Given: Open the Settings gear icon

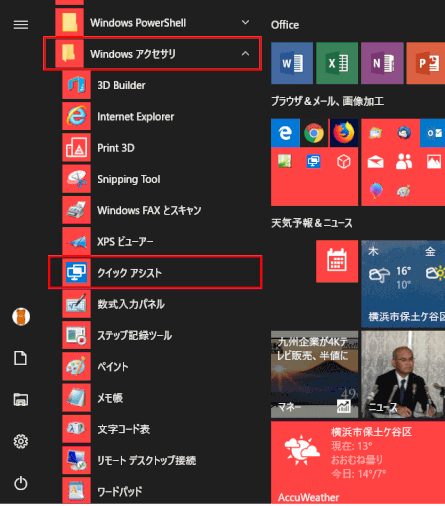Looking at the screenshot, I should [x=21, y=441].
